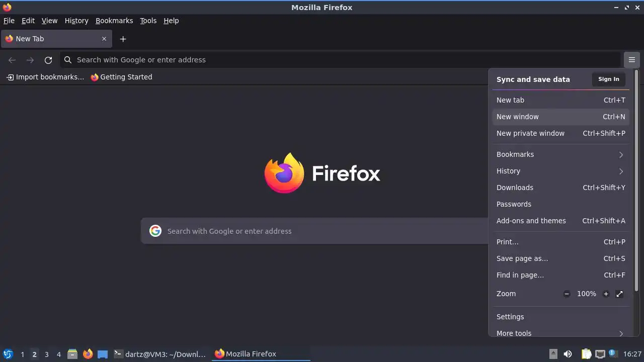Click the update notification tray icon

(612, 353)
